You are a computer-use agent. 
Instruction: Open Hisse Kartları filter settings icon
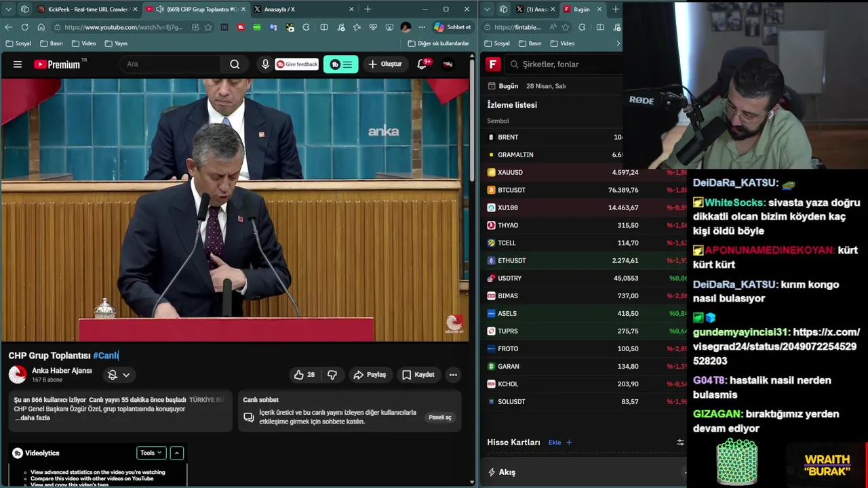[x=680, y=443]
